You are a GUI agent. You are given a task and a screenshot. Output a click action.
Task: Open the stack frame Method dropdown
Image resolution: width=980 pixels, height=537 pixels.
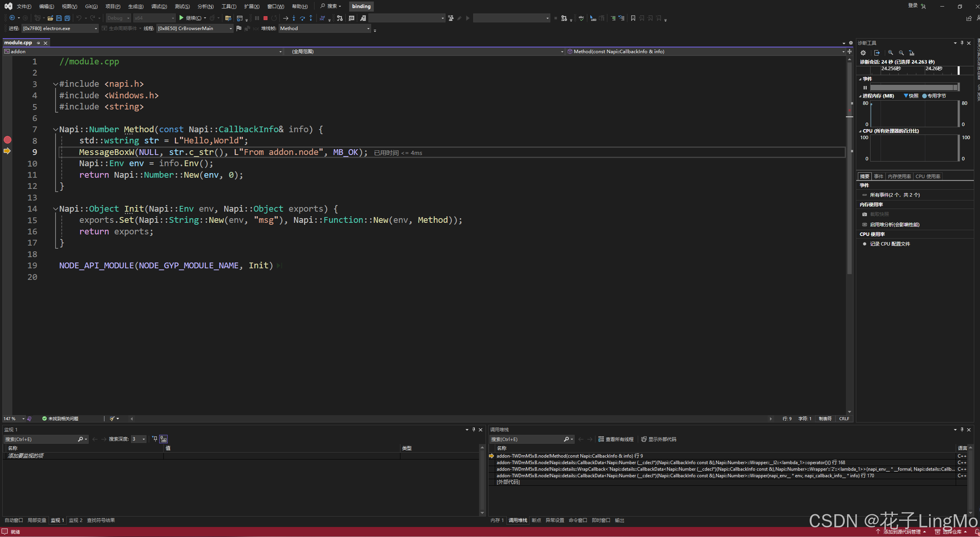pos(368,29)
